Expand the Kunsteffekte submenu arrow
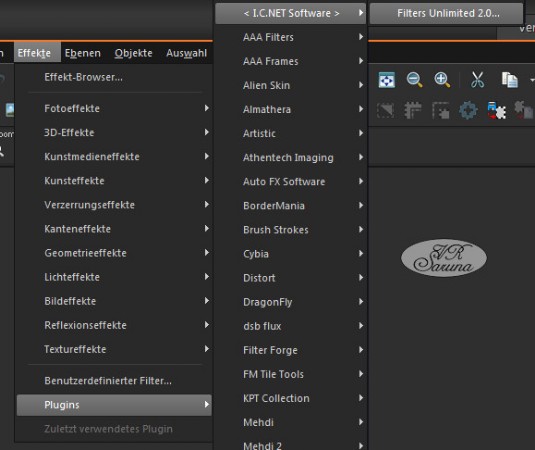Image resolution: width=535 pixels, height=450 pixels. tap(206, 180)
